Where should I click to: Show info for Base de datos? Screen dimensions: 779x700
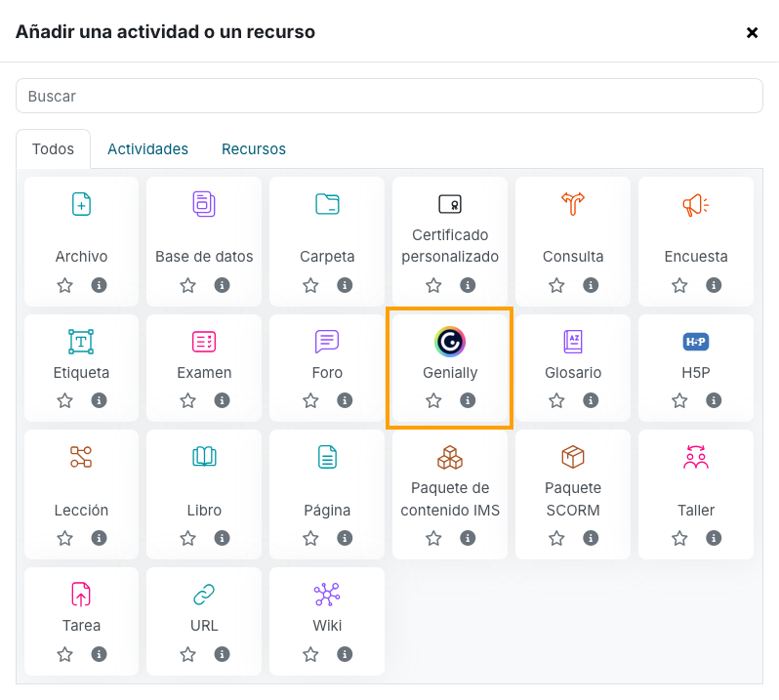(222, 285)
